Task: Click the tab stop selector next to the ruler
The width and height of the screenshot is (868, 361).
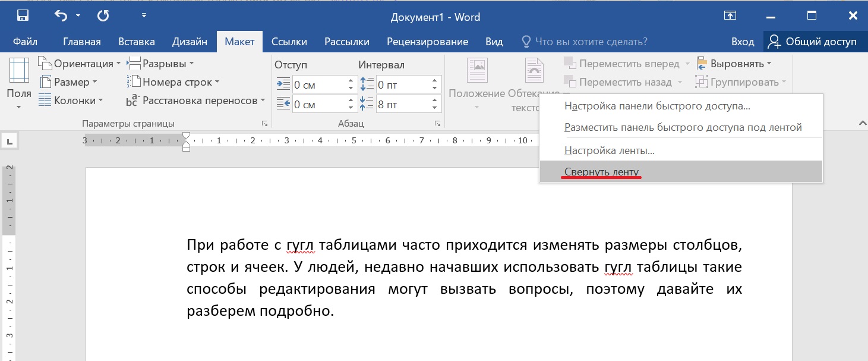Action: pyautogui.click(x=10, y=141)
